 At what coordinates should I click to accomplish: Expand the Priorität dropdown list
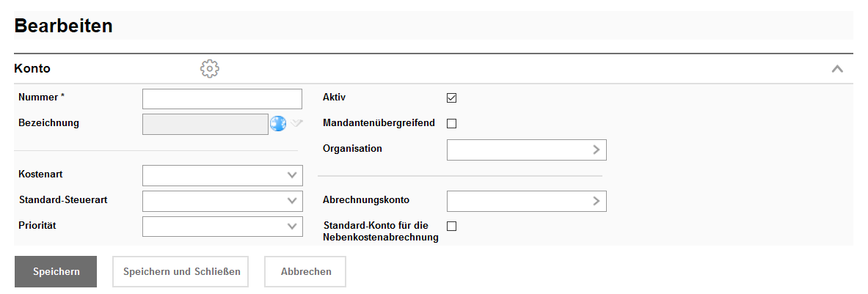(291, 227)
